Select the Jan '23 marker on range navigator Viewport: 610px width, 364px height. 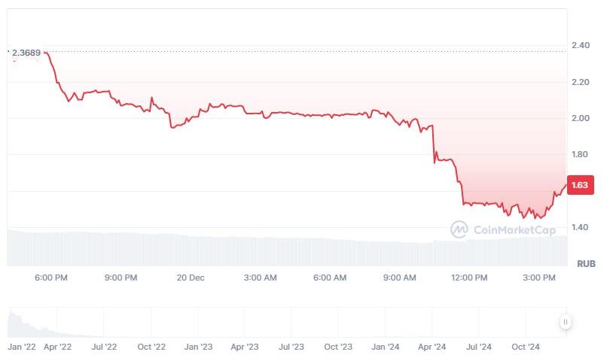coord(198,347)
